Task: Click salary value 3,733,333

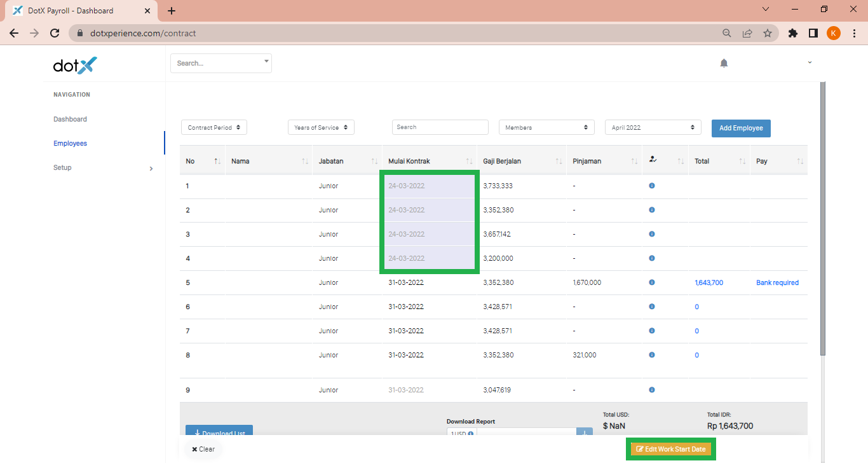Action: 498,186
